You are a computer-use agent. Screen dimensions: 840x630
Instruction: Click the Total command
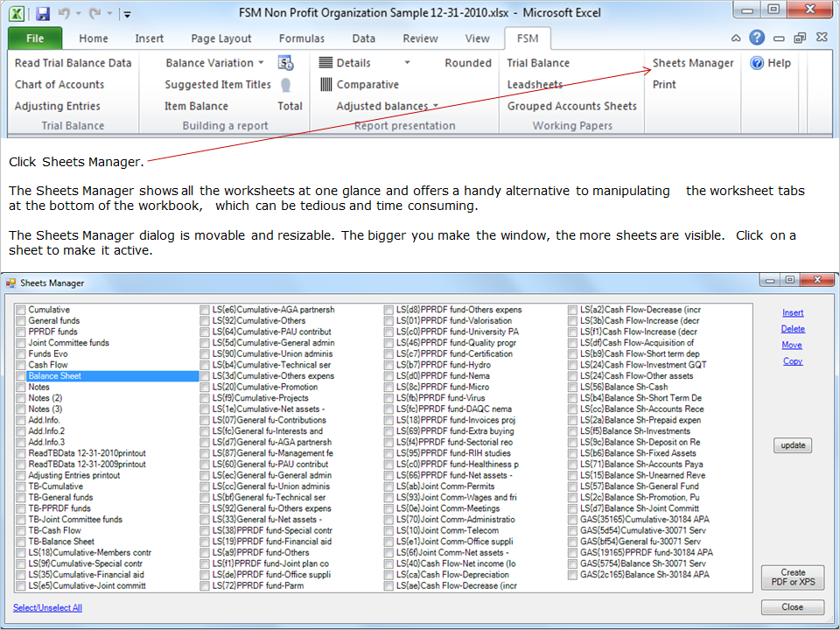tap(290, 106)
